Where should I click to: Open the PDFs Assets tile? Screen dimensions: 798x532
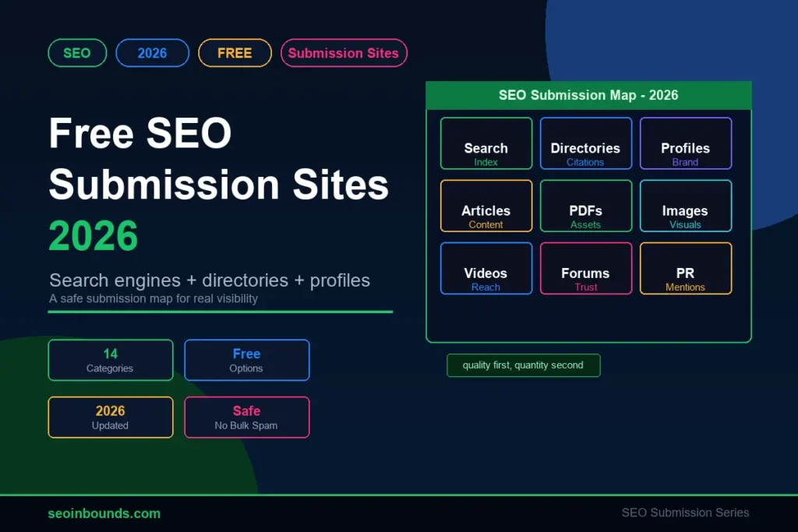click(x=586, y=206)
